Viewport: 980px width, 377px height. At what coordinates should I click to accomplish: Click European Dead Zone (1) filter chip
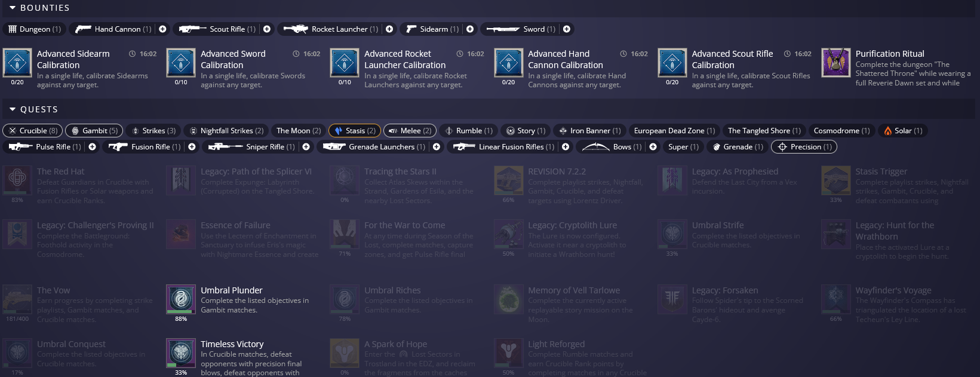coord(674,130)
